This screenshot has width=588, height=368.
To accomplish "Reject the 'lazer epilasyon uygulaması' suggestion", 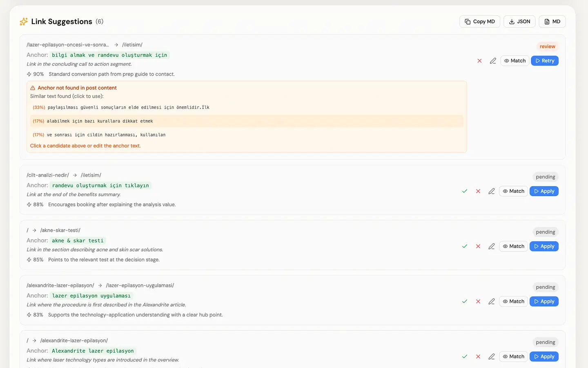I will [x=478, y=302].
